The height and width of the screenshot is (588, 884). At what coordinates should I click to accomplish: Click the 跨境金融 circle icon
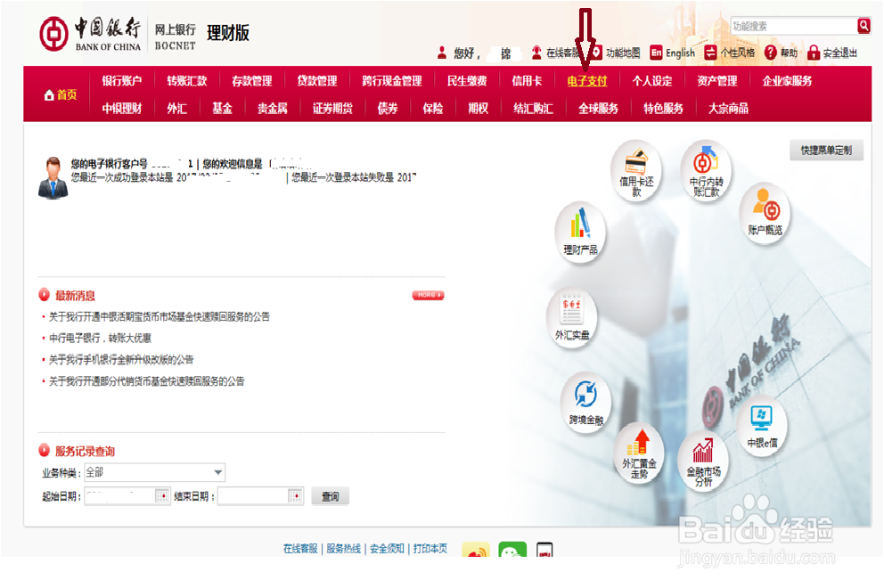tap(585, 402)
